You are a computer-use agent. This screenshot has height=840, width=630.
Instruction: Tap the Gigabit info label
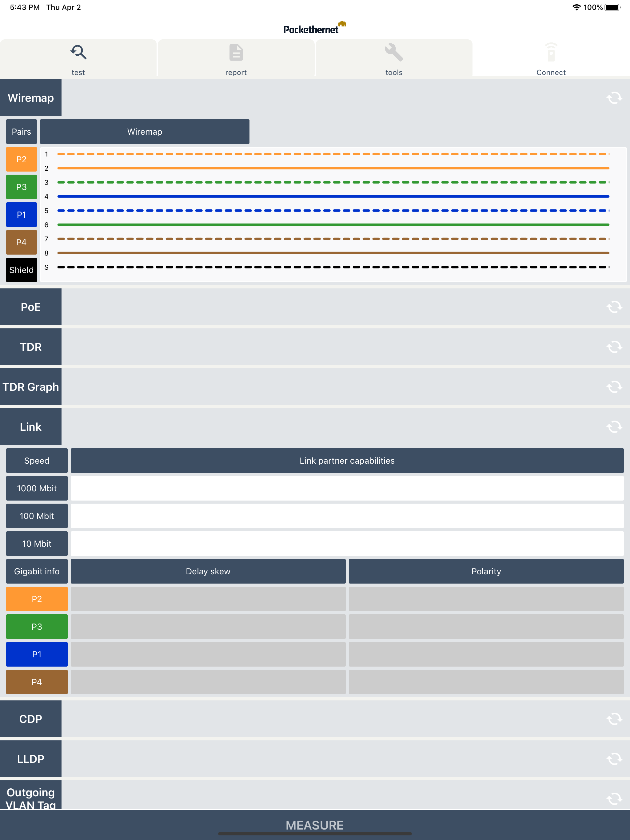click(37, 571)
